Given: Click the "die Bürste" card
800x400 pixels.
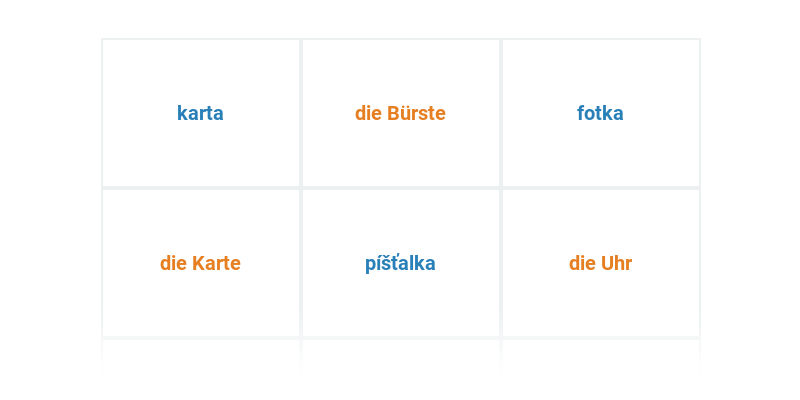Looking at the screenshot, I should pos(401,113).
